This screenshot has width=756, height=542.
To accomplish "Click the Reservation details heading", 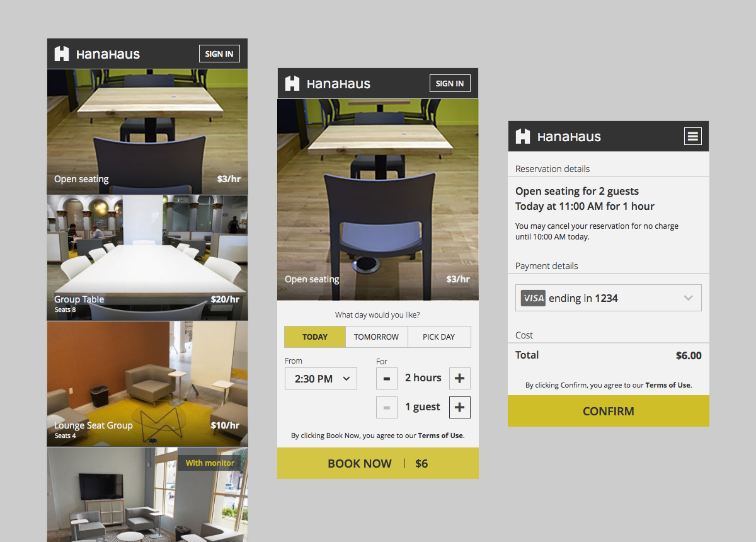I will [x=553, y=169].
